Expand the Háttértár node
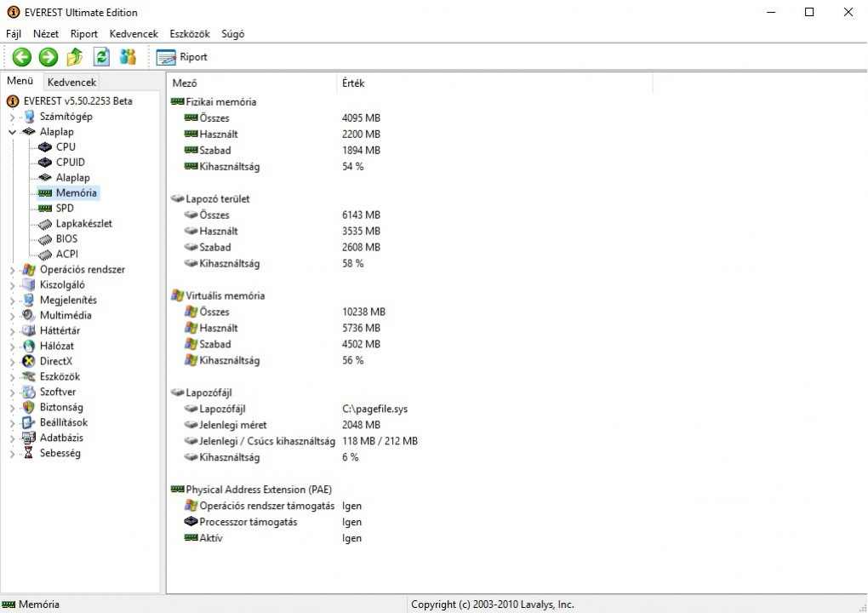The height and width of the screenshot is (613, 868). 12,331
